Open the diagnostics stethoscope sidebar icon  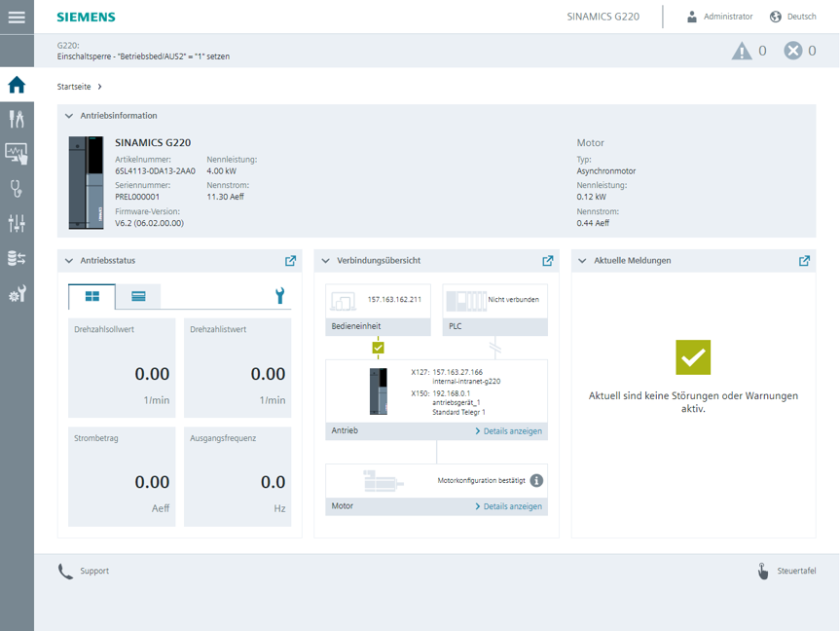[x=17, y=189]
